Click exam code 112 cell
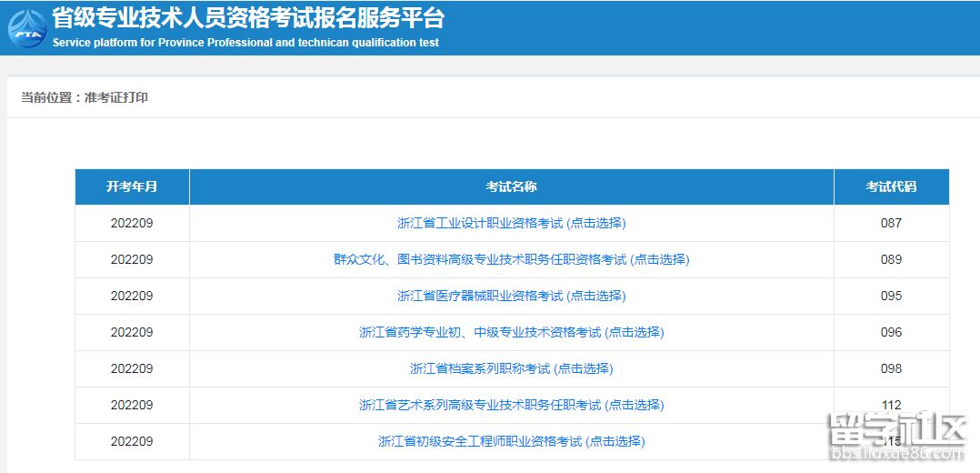980x473 pixels. tap(891, 405)
